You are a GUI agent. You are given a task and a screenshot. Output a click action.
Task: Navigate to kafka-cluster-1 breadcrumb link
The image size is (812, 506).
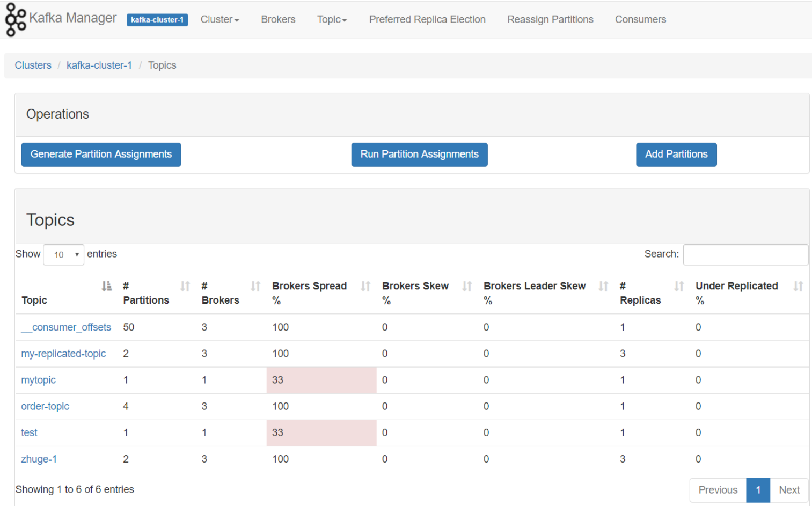click(x=99, y=65)
